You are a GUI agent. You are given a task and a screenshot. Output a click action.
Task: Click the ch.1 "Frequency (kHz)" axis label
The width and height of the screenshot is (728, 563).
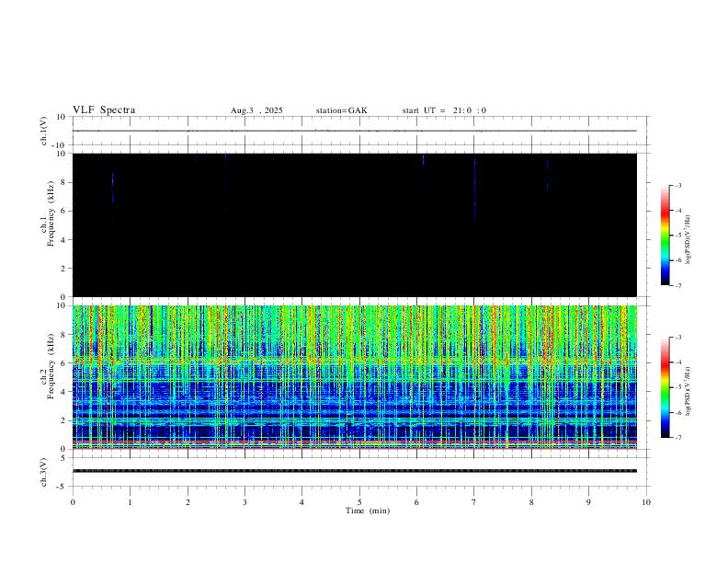(51, 213)
